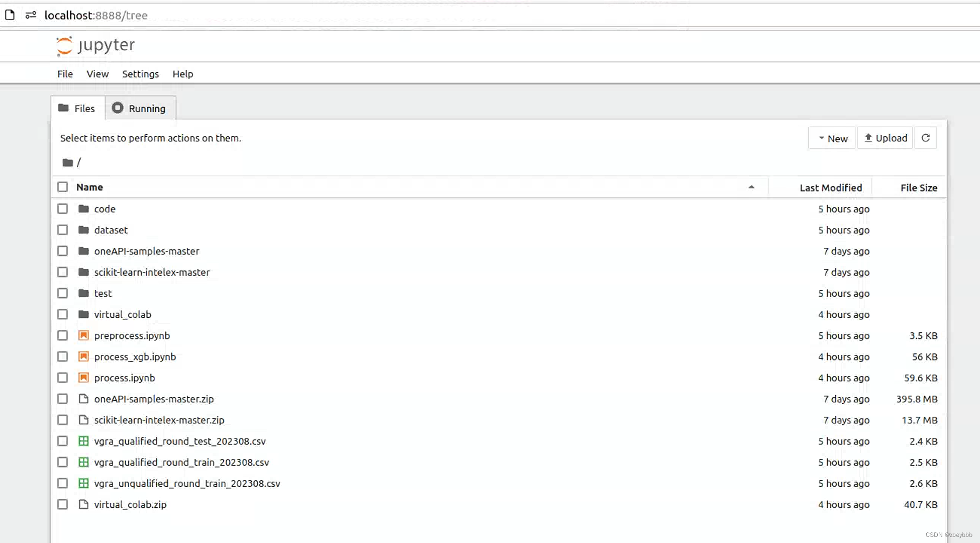Toggle the select-all checkbox in the header row
This screenshot has height=543, width=980.
click(62, 187)
